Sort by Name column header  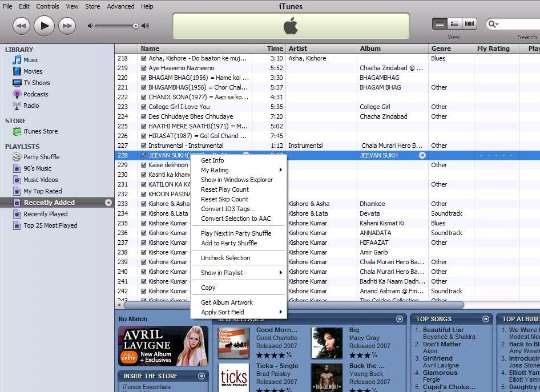coord(195,49)
